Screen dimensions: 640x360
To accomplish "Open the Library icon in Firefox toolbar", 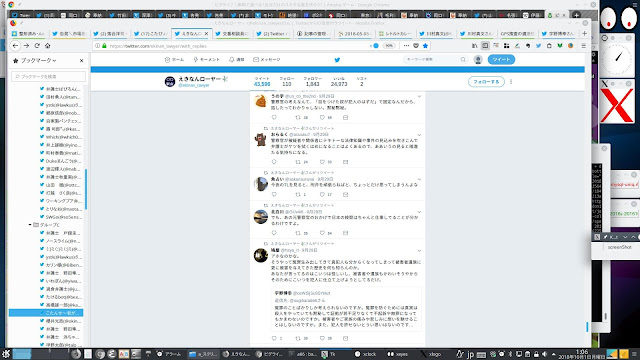I will 474,46.
